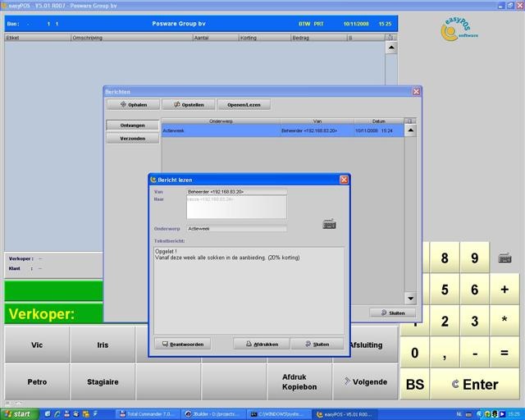Image resolution: width=525 pixels, height=420 pixels.
Task: Click the easyPOS software logo
Action: pyautogui.click(x=459, y=30)
